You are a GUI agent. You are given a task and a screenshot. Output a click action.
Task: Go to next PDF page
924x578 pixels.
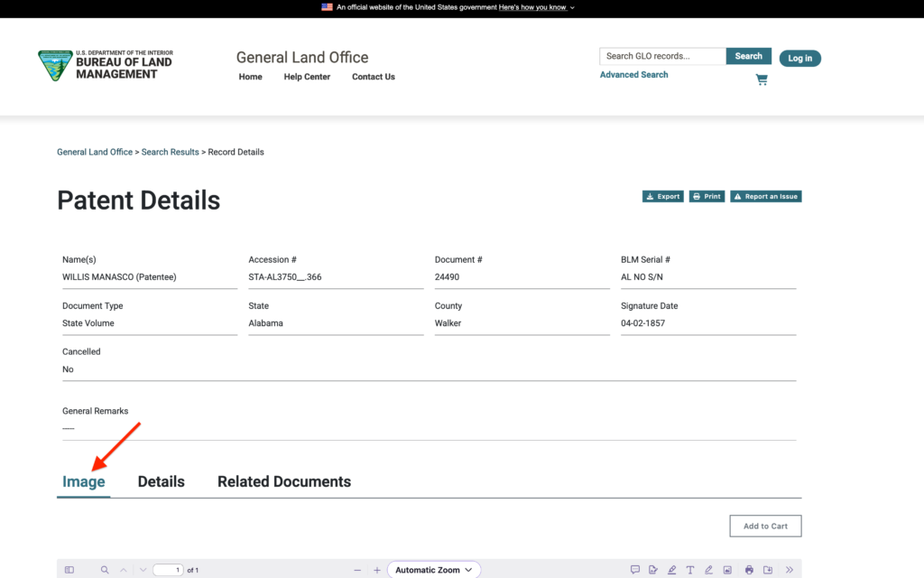click(x=143, y=570)
